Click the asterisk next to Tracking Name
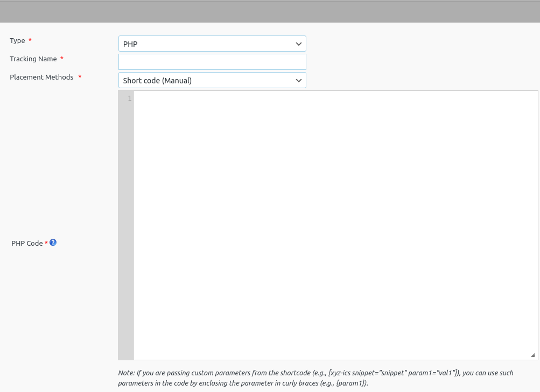540x392 pixels. (61, 59)
